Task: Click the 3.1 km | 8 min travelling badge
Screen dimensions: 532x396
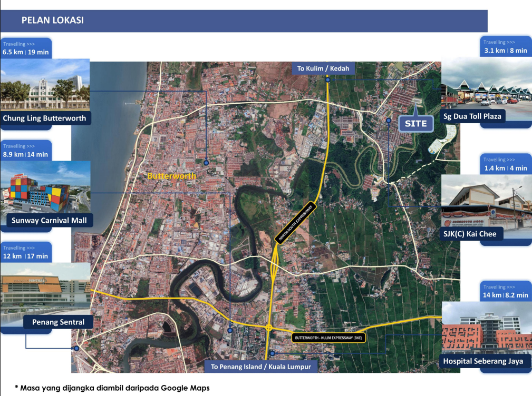Action: (x=505, y=46)
